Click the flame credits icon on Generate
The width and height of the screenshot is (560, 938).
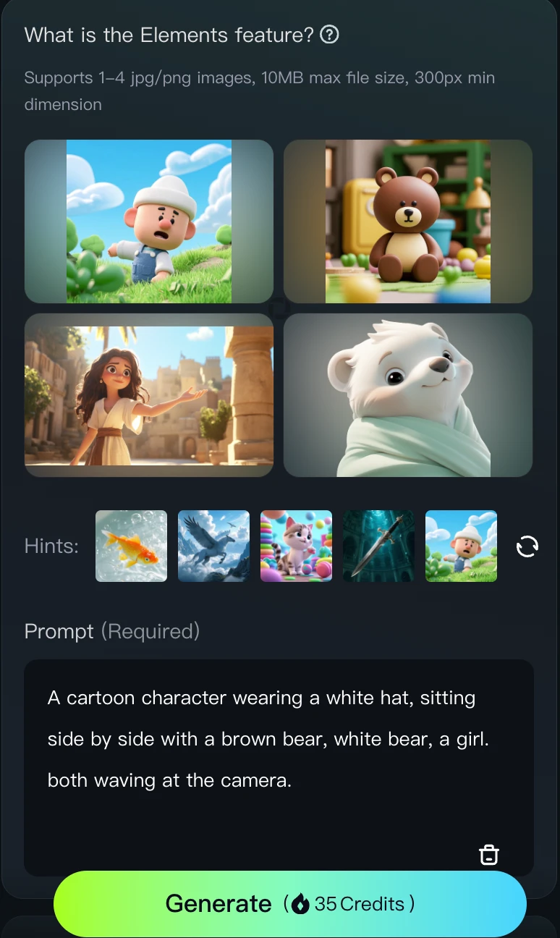coord(302,904)
